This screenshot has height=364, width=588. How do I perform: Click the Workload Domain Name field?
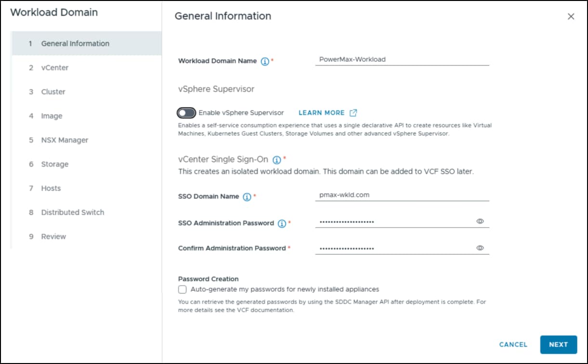tap(402, 60)
